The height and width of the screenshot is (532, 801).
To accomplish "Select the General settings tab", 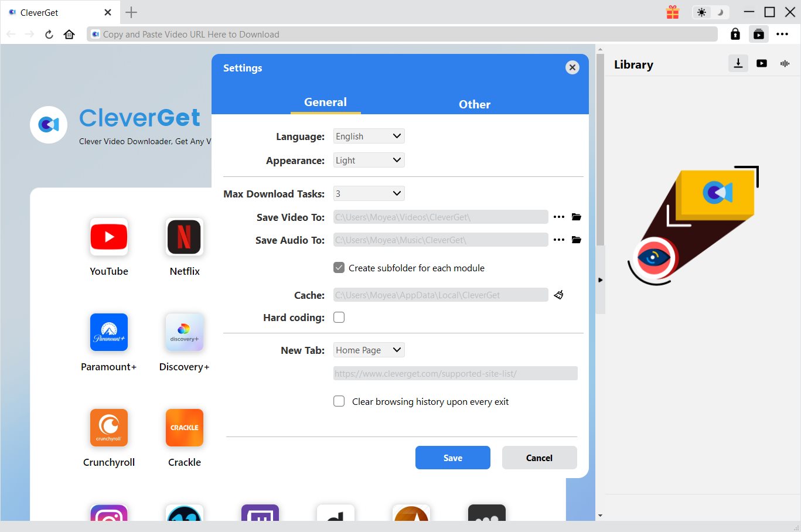I will 325,102.
